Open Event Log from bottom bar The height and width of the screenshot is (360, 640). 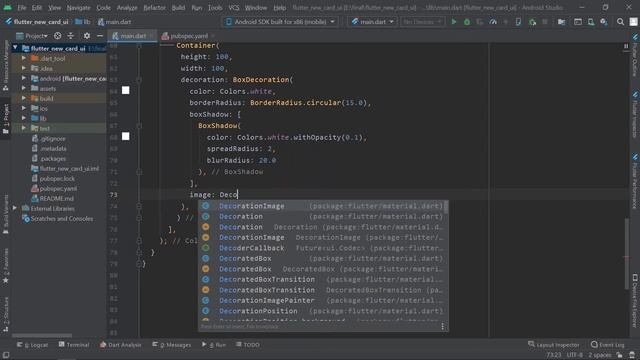(607, 344)
